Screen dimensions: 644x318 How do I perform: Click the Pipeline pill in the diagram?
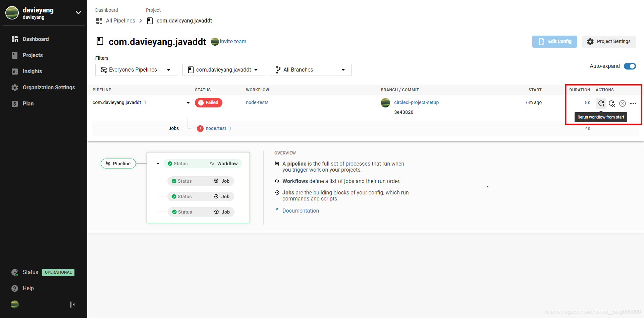118,164
